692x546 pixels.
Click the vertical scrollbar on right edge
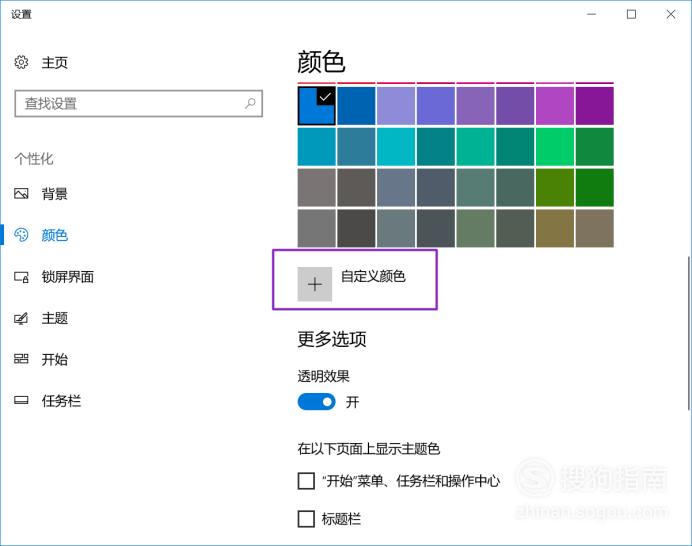tap(688, 333)
